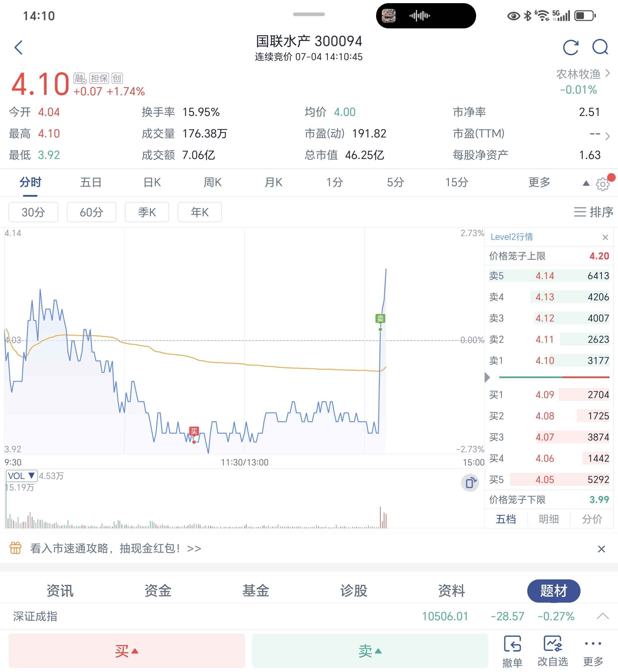The image size is (618, 672).
Task: Tap the red 买 buy button
Action: click(x=127, y=650)
